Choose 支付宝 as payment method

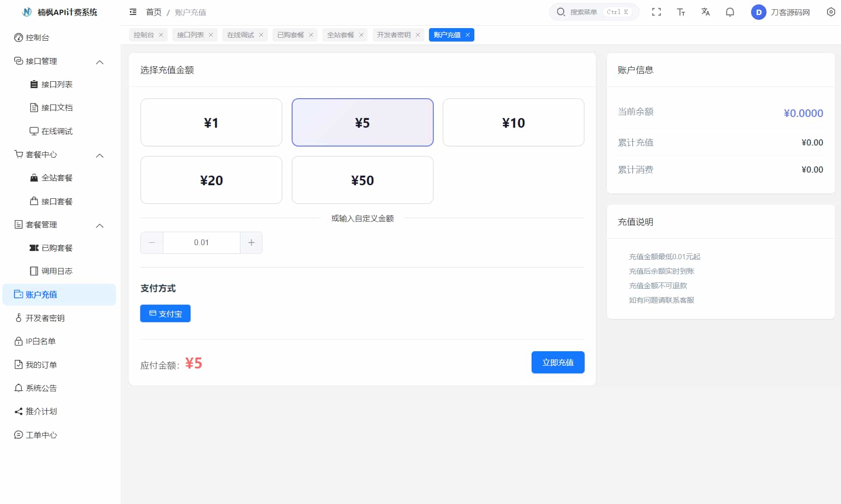[x=165, y=313]
